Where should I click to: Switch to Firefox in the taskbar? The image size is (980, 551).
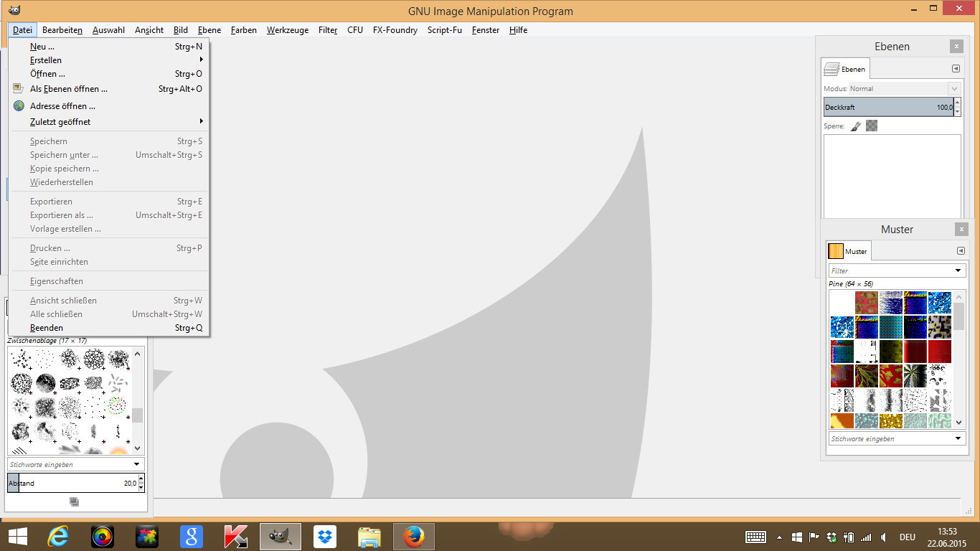(x=414, y=537)
